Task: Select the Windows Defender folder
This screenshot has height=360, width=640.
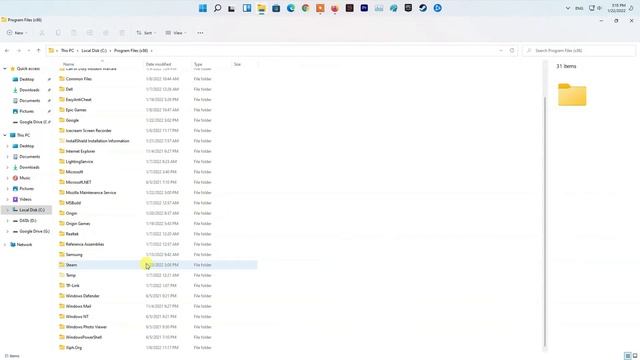Action: [82, 296]
